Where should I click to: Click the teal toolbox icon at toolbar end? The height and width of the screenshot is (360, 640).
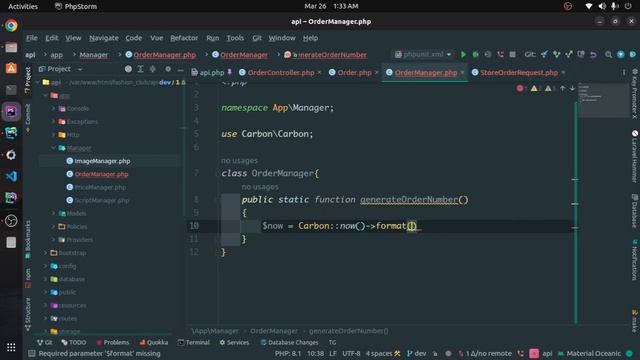pyautogui.click(x=633, y=54)
